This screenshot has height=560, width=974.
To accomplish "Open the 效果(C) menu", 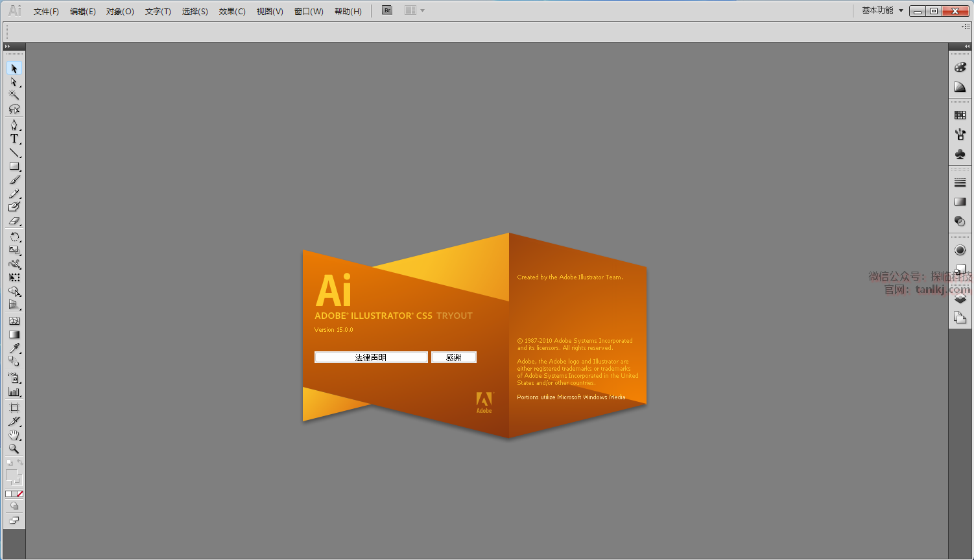I will click(232, 11).
